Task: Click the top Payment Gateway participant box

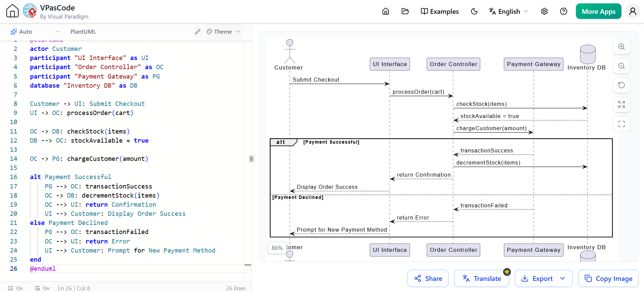Action: 533,64
